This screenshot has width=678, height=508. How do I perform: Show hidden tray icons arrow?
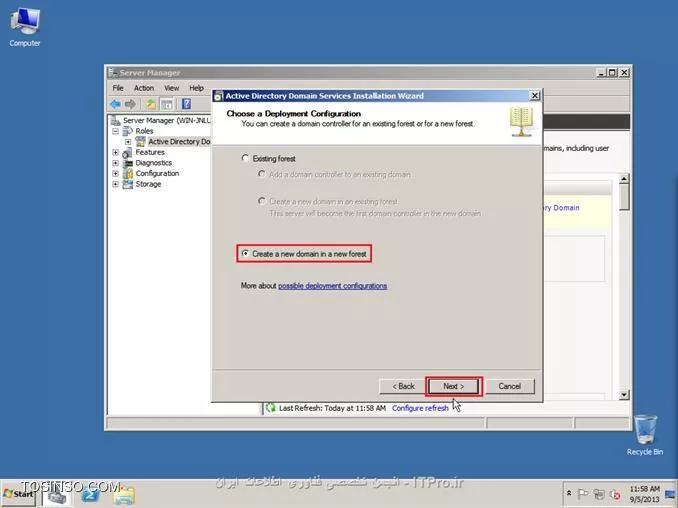click(569, 493)
